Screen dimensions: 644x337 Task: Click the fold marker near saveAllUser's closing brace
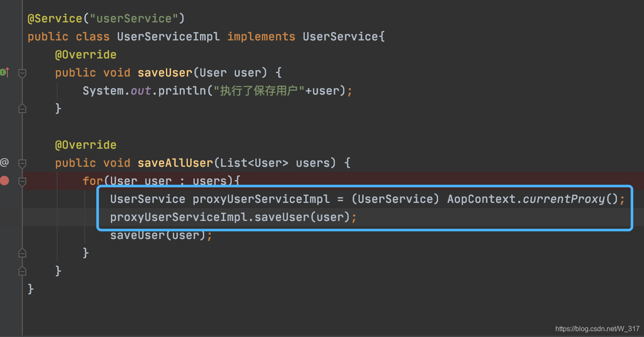coord(22,253)
